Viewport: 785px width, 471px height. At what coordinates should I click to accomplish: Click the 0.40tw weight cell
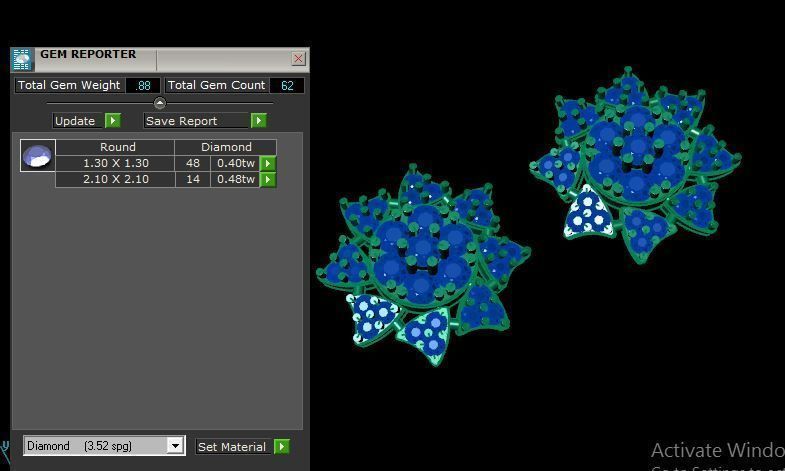point(235,163)
